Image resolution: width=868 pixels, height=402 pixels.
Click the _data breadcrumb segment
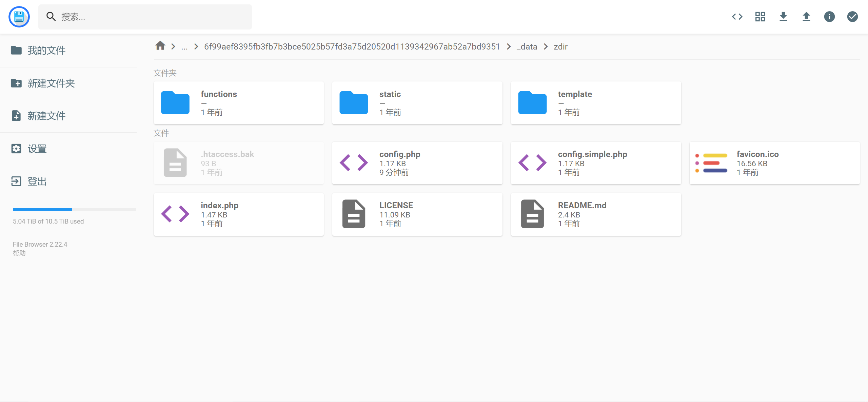(527, 47)
